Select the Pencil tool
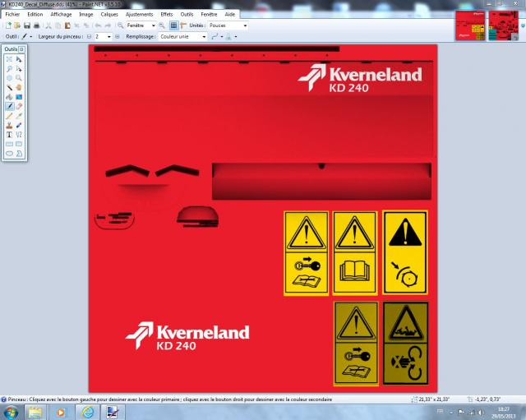 (x=9, y=116)
